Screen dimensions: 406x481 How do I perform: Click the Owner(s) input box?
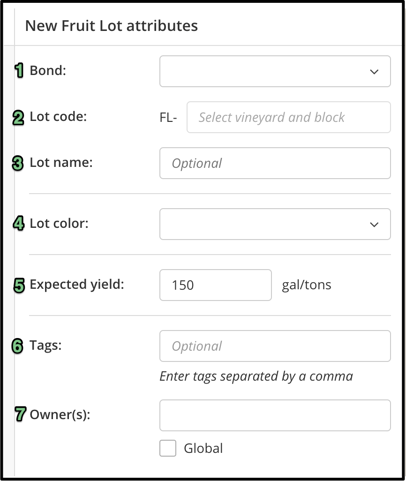[275, 415]
